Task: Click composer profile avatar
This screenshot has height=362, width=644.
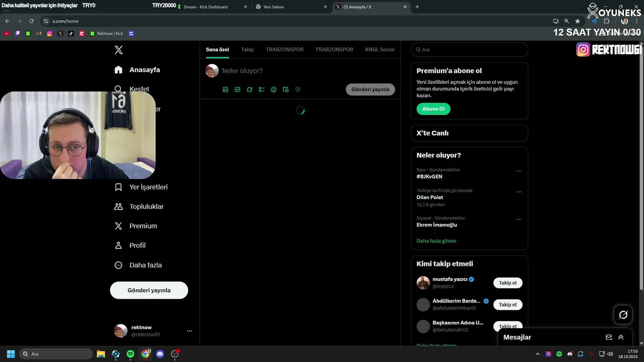Action: click(x=212, y=71)
